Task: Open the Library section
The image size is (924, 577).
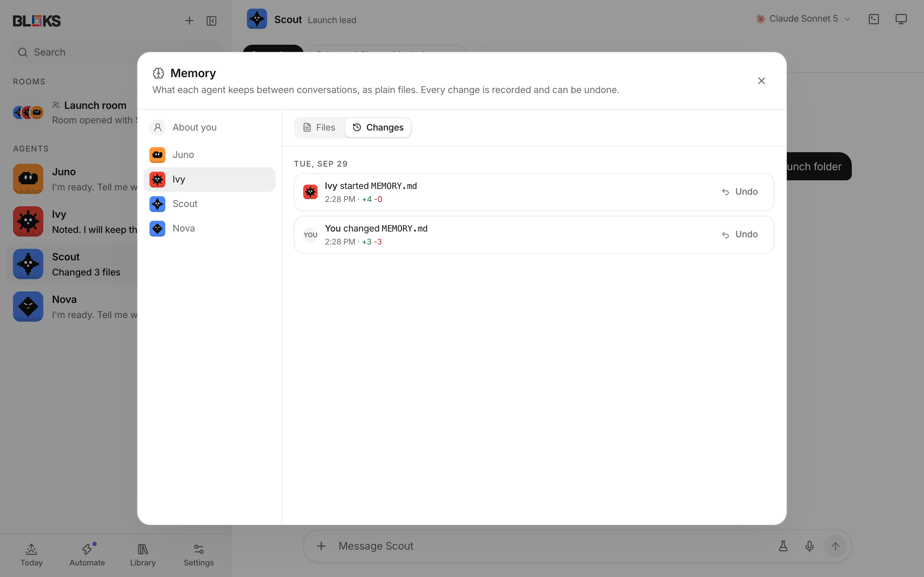Action: (143, 555)
